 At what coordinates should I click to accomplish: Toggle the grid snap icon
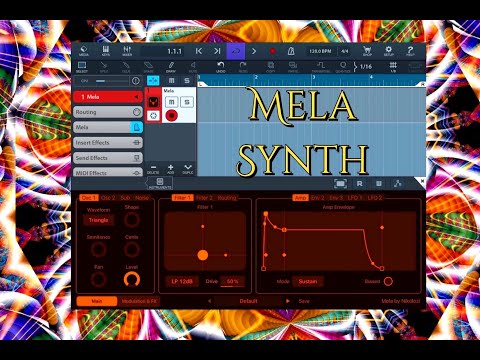(x=393, y=67)
